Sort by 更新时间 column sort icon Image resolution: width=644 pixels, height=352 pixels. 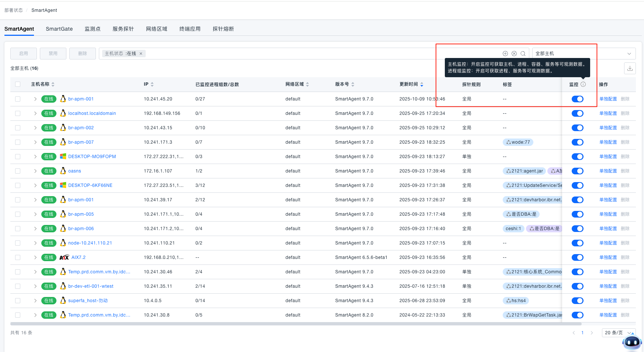pyautogui.click(x=422, y=85)
